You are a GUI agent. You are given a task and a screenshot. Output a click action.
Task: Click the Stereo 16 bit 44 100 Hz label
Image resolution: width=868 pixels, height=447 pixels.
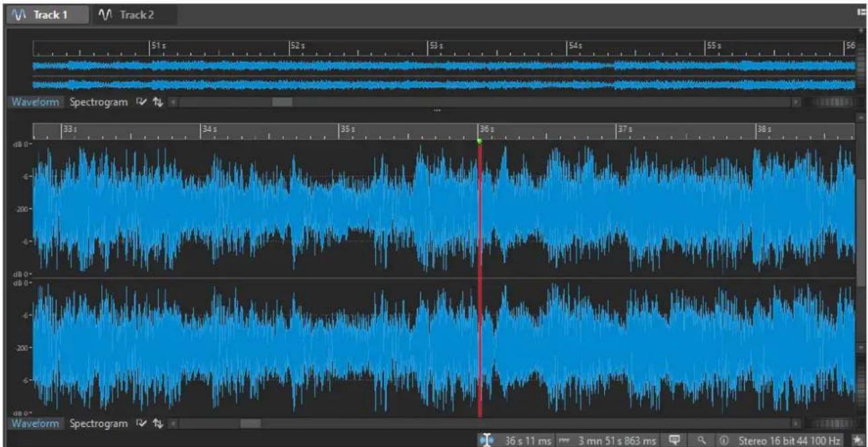pos(789,441)
